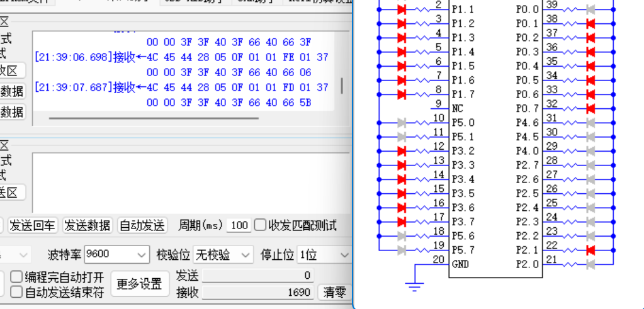The height and width of the screenshot is (309, 644).
Task: Click the red LED on pin P1.6
Action: tap(402, 81)
